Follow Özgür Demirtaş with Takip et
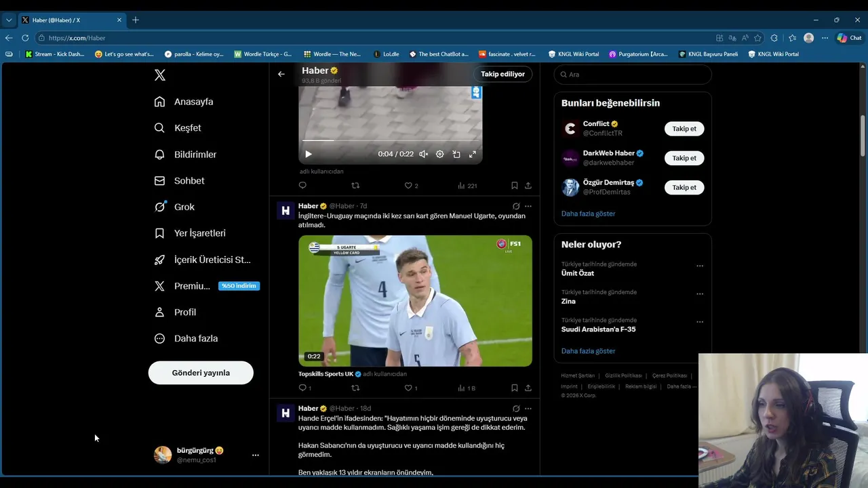Viewport: 868px width, 488px height. tap(684, 187)
